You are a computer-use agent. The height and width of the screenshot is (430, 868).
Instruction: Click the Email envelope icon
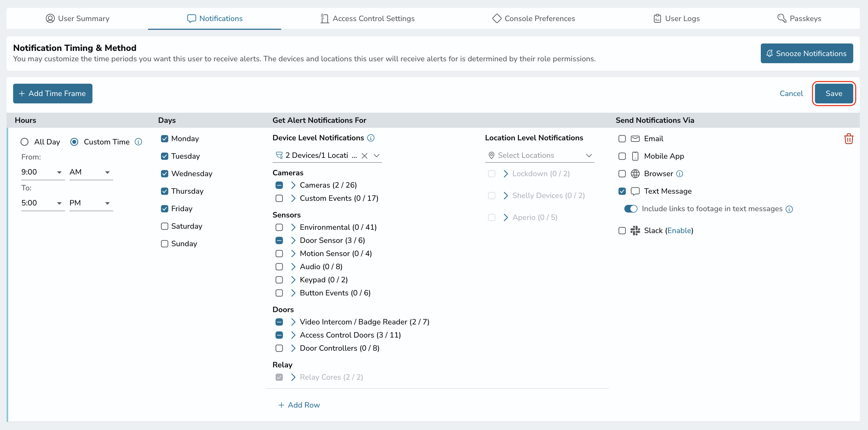click(x=635, y=138)
